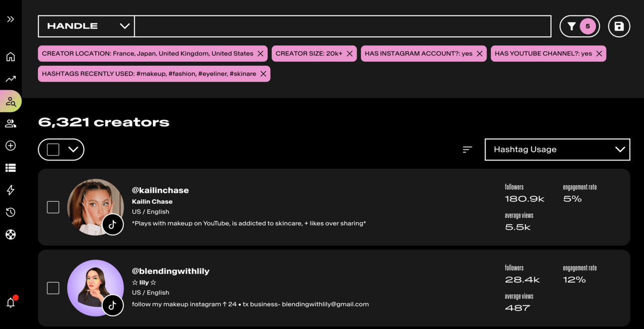Click blendingwithlily's 12% engagement rate
This screenshot has height=329, width=644.
click(574, 280)
